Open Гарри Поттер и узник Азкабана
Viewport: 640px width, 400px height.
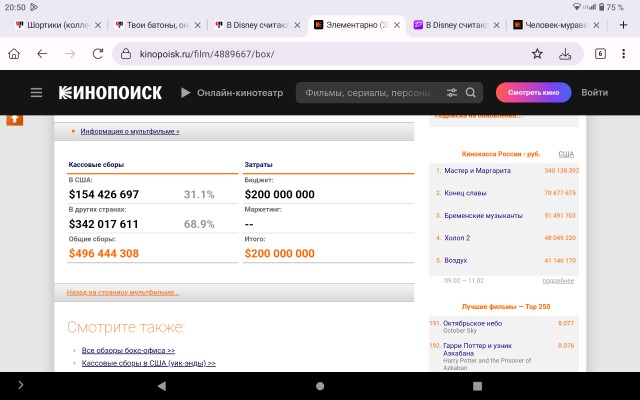(x=477, y=349)
